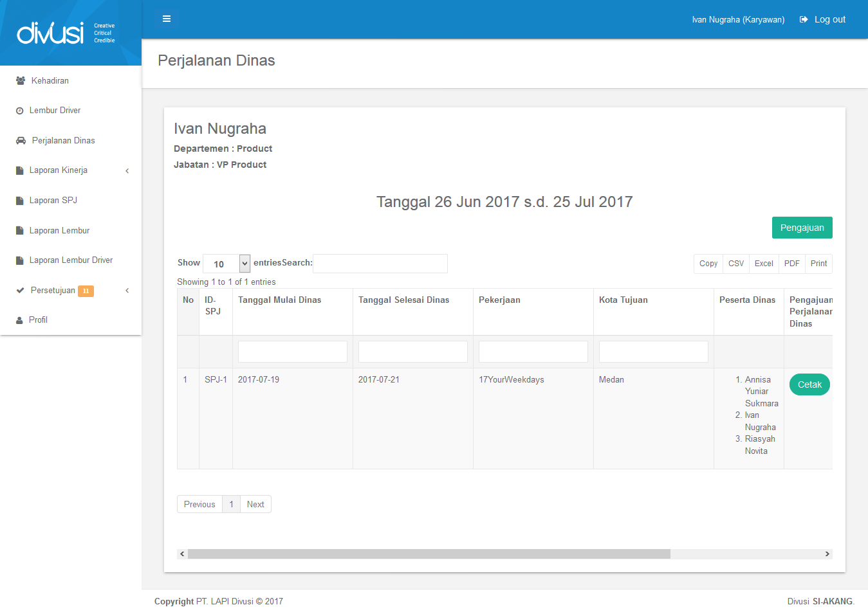This screenshot has height=614, width=868.
Task: Open Laporan Lembur Driver menu item
Action: [x=71, y=260]
